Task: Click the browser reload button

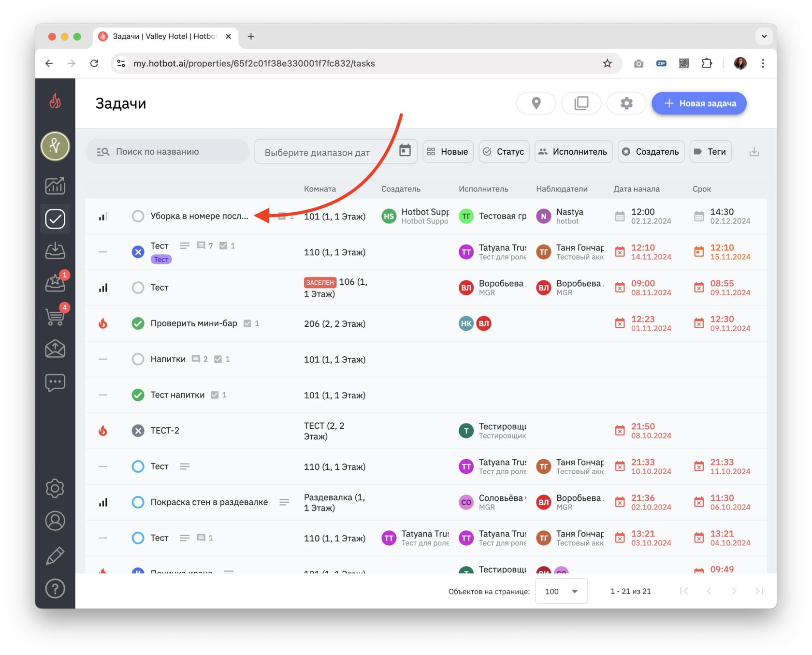Action: [94, 63]
